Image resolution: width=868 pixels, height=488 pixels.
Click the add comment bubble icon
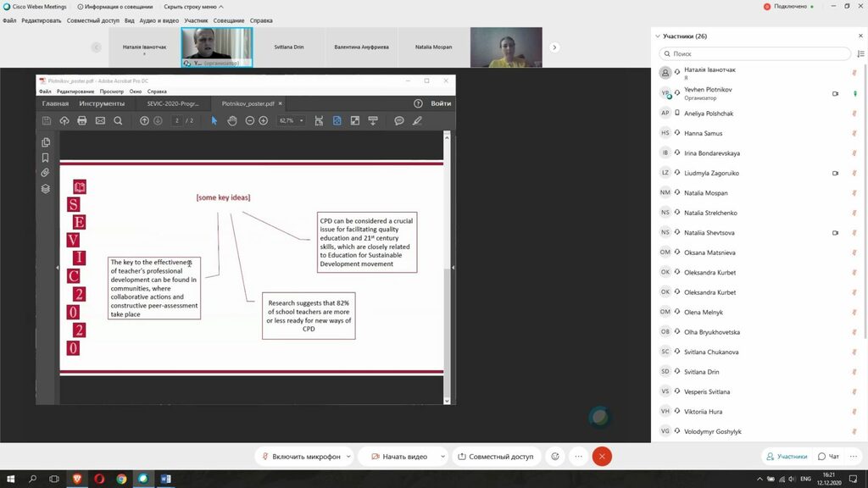[399, 120]
